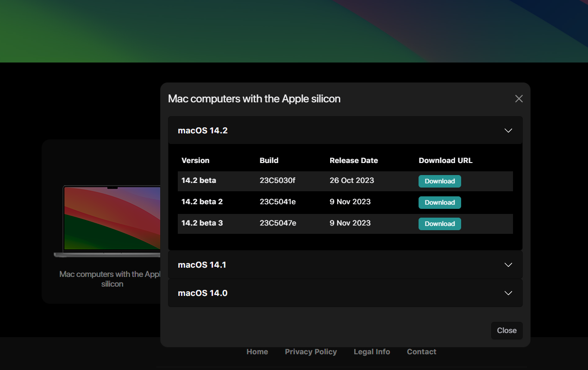Download the 14.2 beta build
Viewport: 588px width, 370px height.
(439, 181)
